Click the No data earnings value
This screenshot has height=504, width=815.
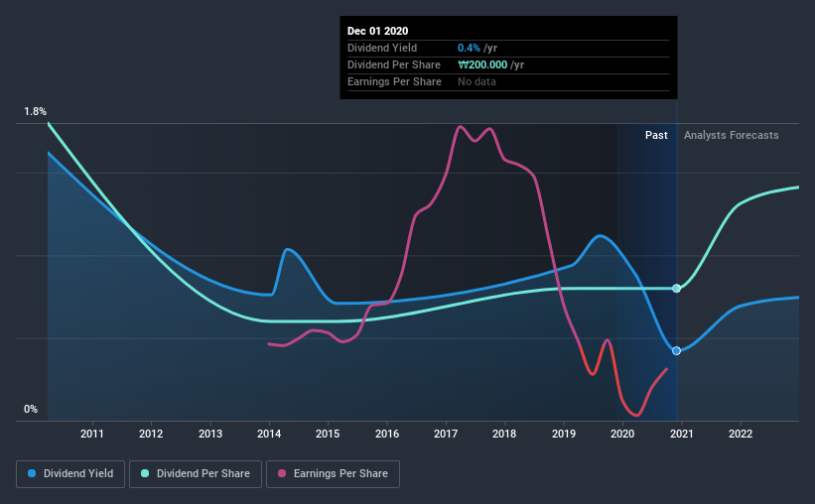point(476,81)
